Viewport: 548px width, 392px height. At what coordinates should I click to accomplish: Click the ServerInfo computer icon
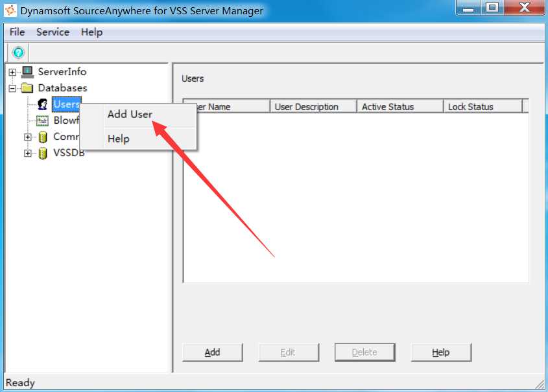[28, 72]
